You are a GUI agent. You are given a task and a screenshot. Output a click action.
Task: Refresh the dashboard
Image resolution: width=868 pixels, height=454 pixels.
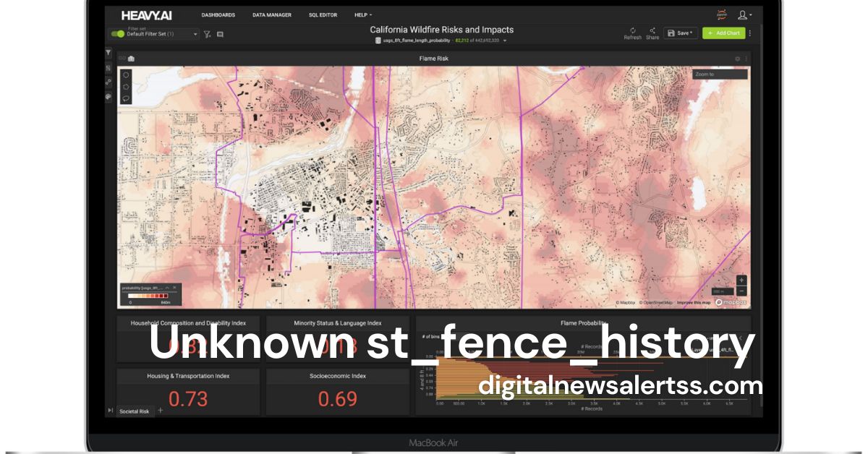coord(632,33)
